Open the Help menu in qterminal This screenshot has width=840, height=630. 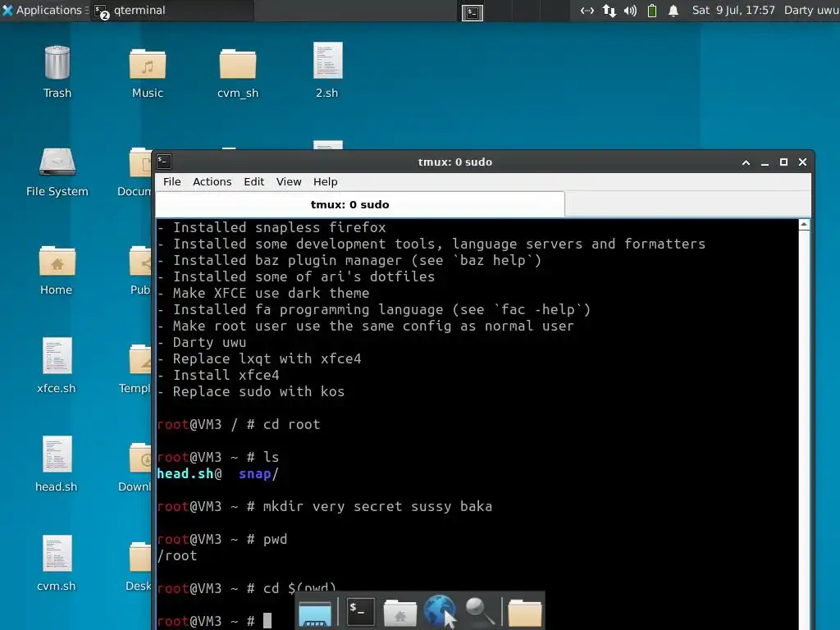[x=325, y=181]
